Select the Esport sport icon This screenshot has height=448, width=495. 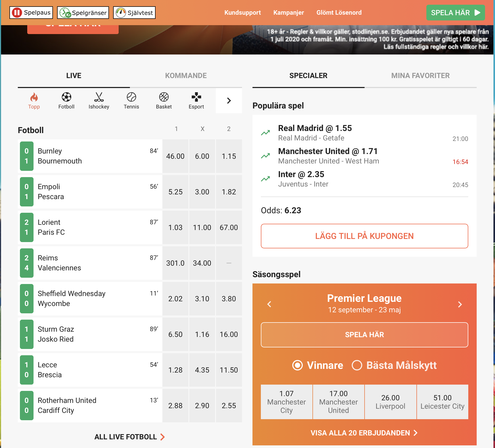tap(196, 101)
